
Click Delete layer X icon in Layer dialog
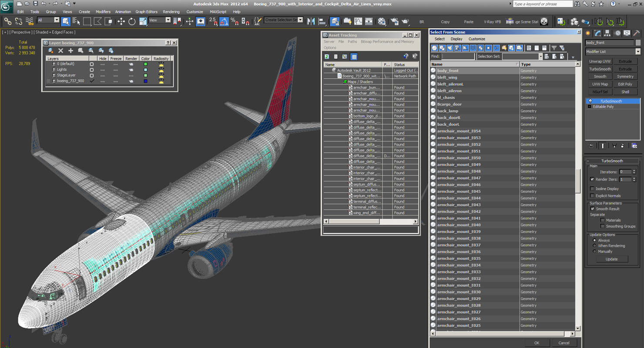[61, 51]
